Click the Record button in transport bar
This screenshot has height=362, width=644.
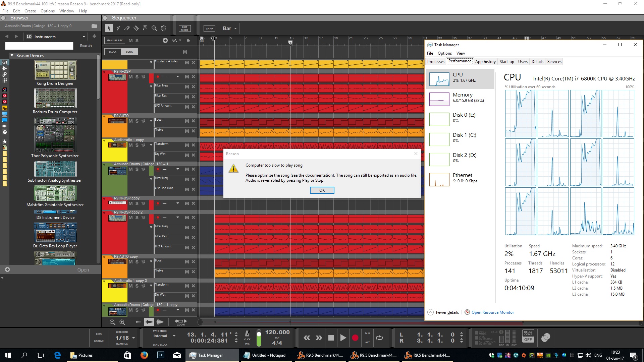356,338
